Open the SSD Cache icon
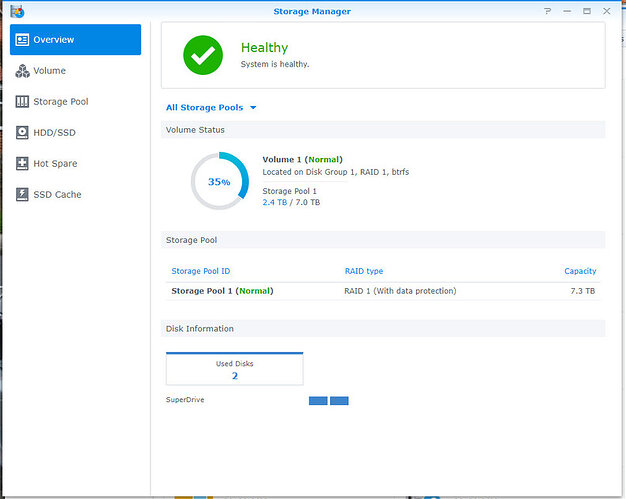Screen dimensions: 626x499 22,194
